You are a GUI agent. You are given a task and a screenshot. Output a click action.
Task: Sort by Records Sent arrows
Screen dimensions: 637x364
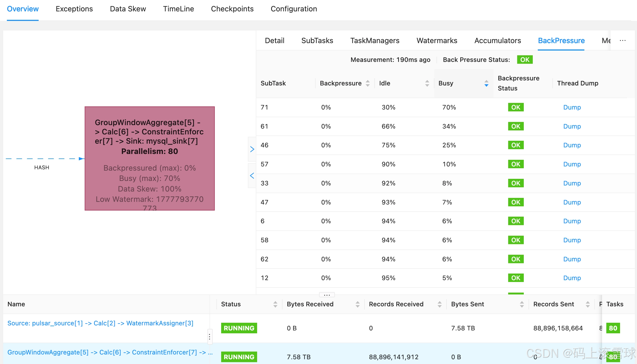(x=588, y=304)
